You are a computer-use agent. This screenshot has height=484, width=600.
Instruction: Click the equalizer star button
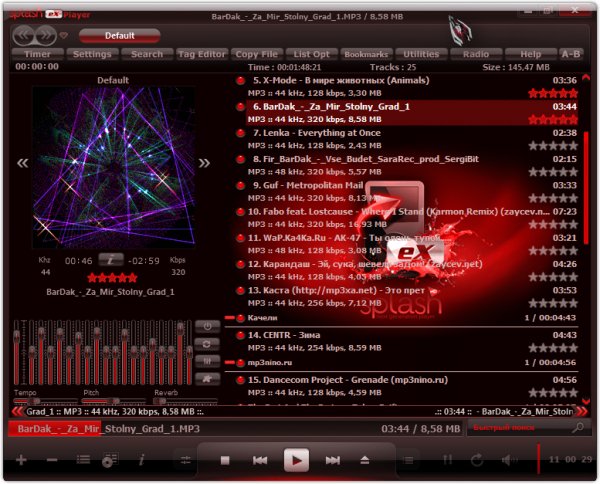pos(207,379)
